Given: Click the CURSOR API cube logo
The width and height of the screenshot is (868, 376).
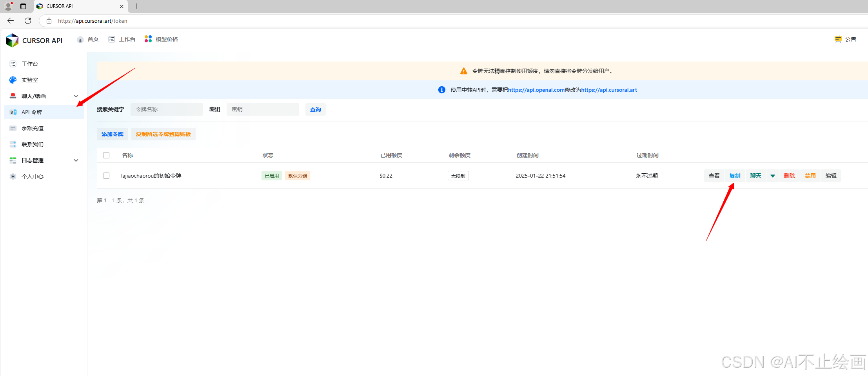Looking at the screenshot, I should [x=12, y=40].
